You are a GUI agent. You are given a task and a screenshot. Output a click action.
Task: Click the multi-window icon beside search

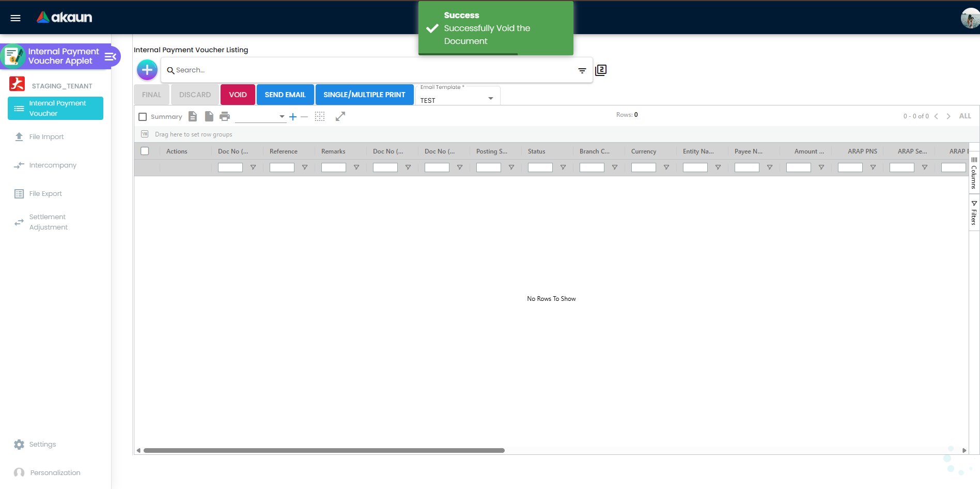coord(601,70)
